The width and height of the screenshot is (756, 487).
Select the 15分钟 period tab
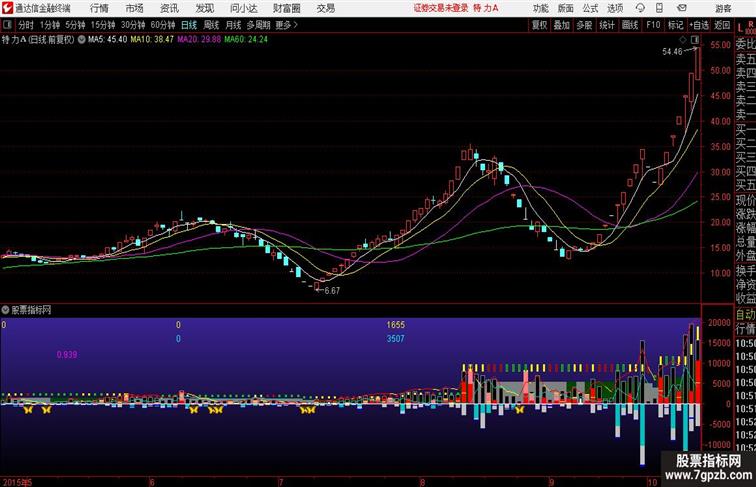(x=103, y=25)
